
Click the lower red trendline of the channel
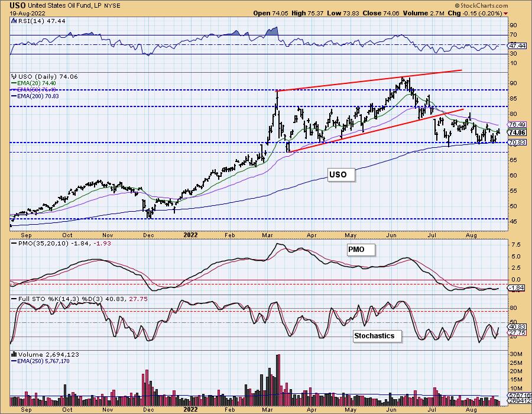tap(376, 131)
